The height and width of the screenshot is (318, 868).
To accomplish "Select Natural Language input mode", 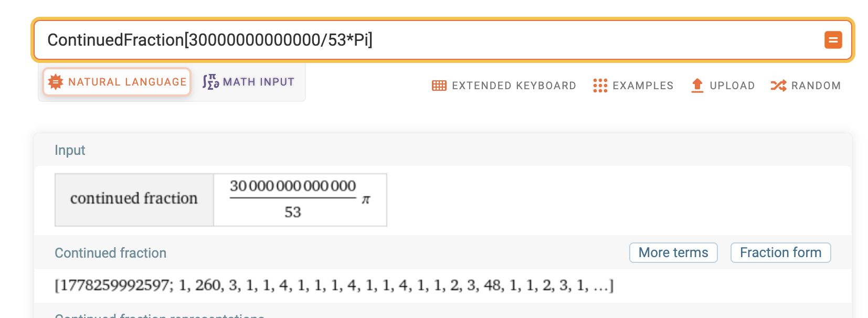I will point(117,82).
